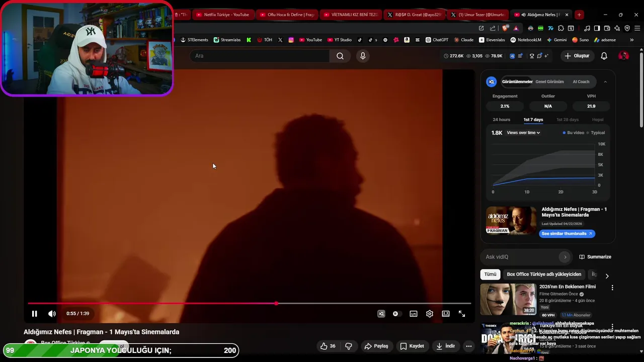Mute the video using the speaker icon
The height and width of the screenshot is (362, 644).
(x=52, y=314)
